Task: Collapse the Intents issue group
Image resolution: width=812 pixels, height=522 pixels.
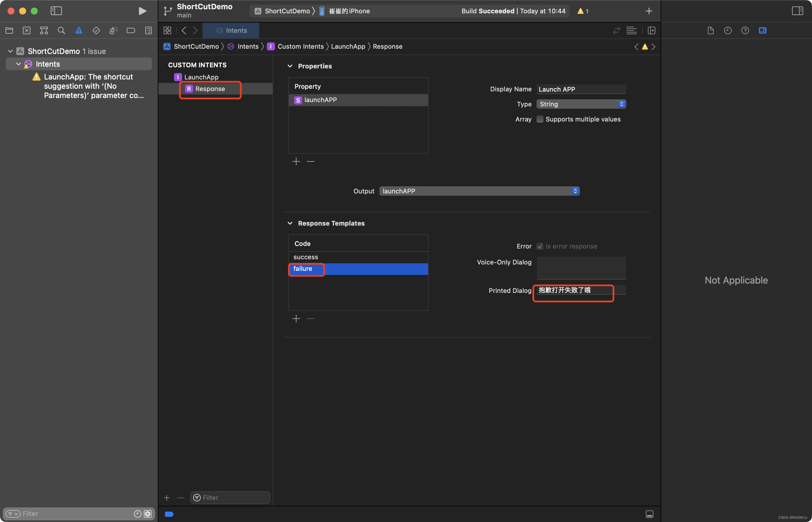Action: click(x=19, y=64)
